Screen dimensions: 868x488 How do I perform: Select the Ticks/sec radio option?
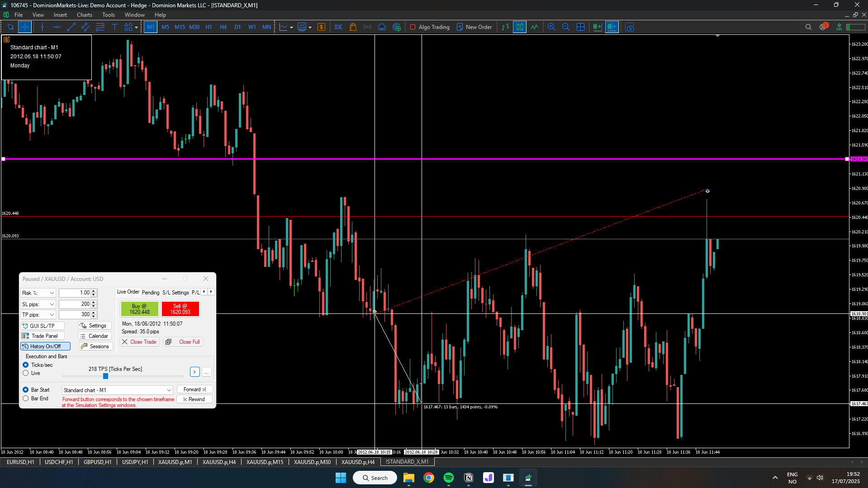pyautogui.click(x=26, y=365)
